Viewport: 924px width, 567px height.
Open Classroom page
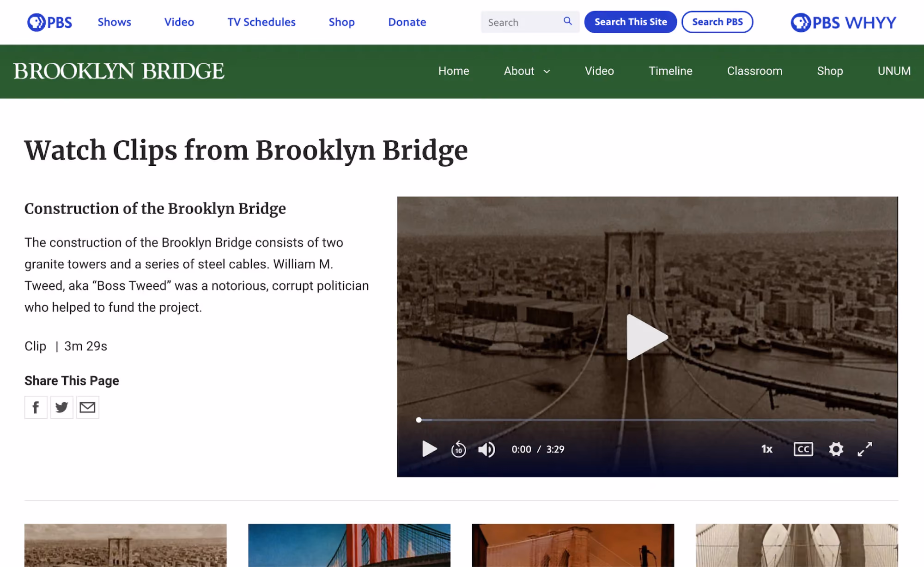click(754, 71)
